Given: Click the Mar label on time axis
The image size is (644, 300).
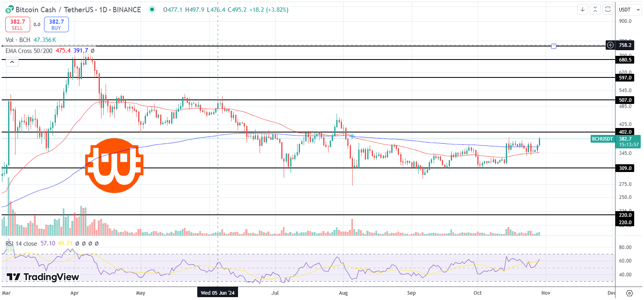Looking at the screenshot, I should [6, 293].
